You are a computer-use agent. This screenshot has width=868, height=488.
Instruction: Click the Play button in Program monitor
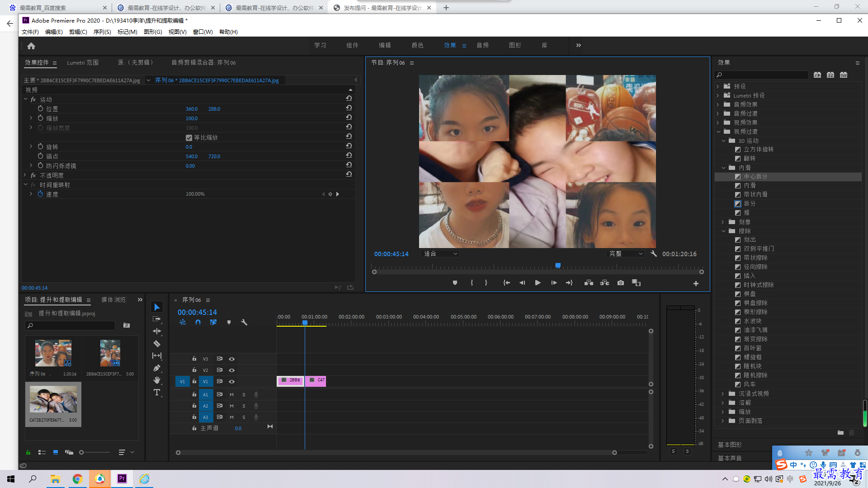click(538, 283)
